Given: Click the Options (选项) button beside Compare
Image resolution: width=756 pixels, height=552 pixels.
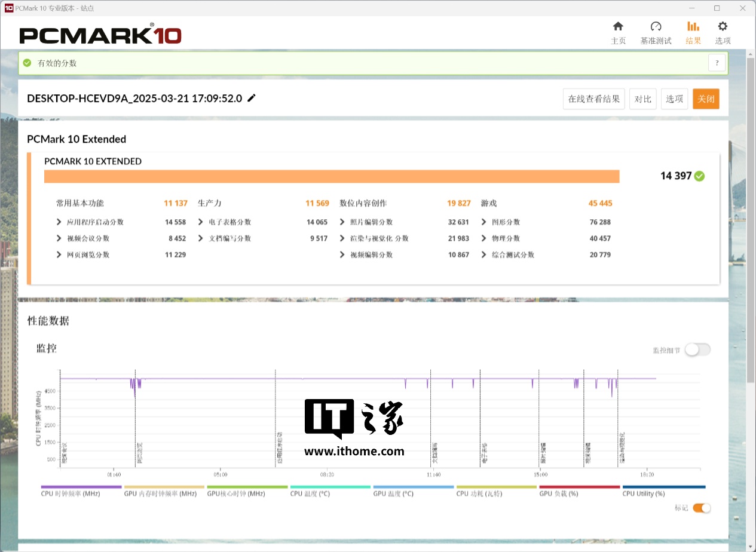Looking at the screenshot, I should [674, 99].
